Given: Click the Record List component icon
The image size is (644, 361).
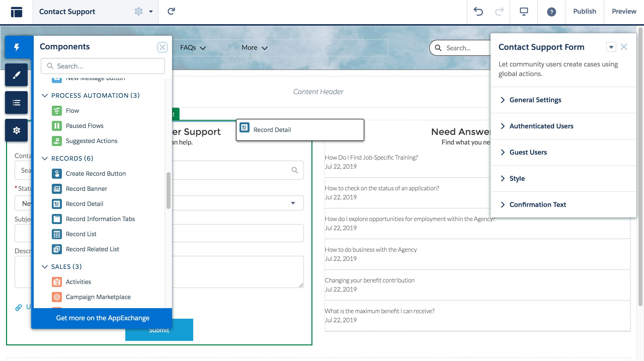Looking at the screenshot, I should pyautogui.click(x=57, y=234).
